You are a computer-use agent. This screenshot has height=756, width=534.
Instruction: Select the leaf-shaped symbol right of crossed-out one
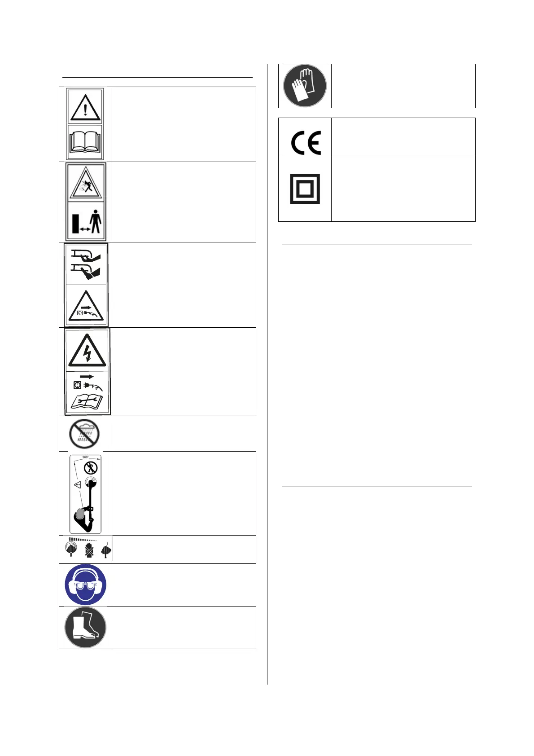tap(106, 550)
